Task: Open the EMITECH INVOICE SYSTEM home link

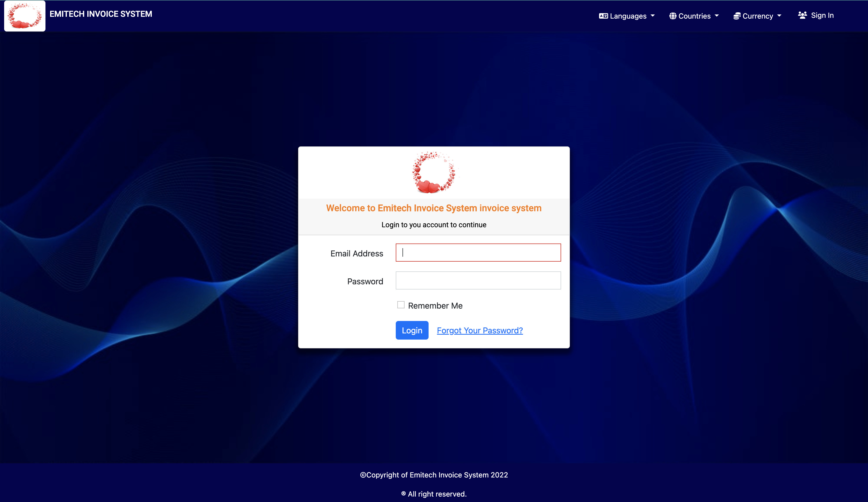Action: [100, 14]
